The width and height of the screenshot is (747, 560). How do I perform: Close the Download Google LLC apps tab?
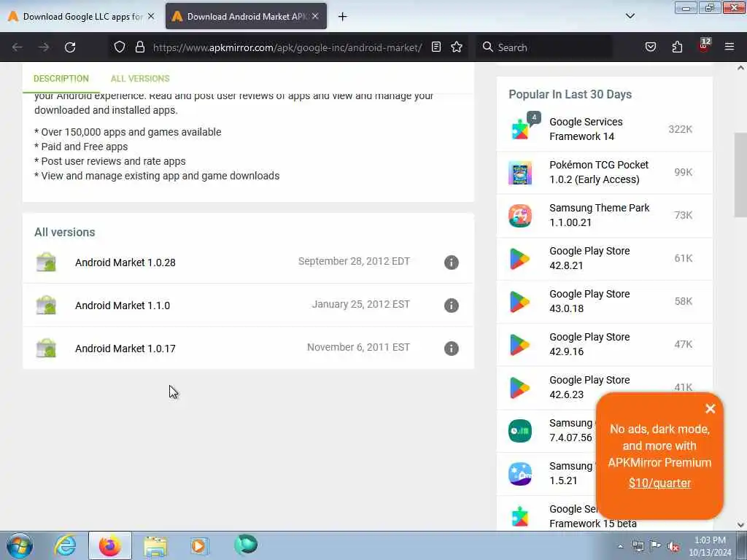pyautogui.click(x=151, y=16)
